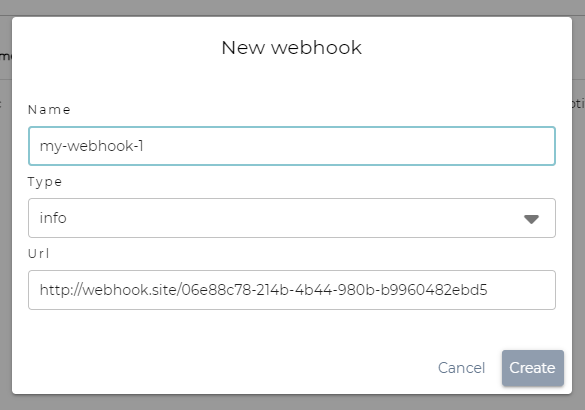Click the Url field label
Image resolution: width=585 pixels, height=410 pixels.
39,254
